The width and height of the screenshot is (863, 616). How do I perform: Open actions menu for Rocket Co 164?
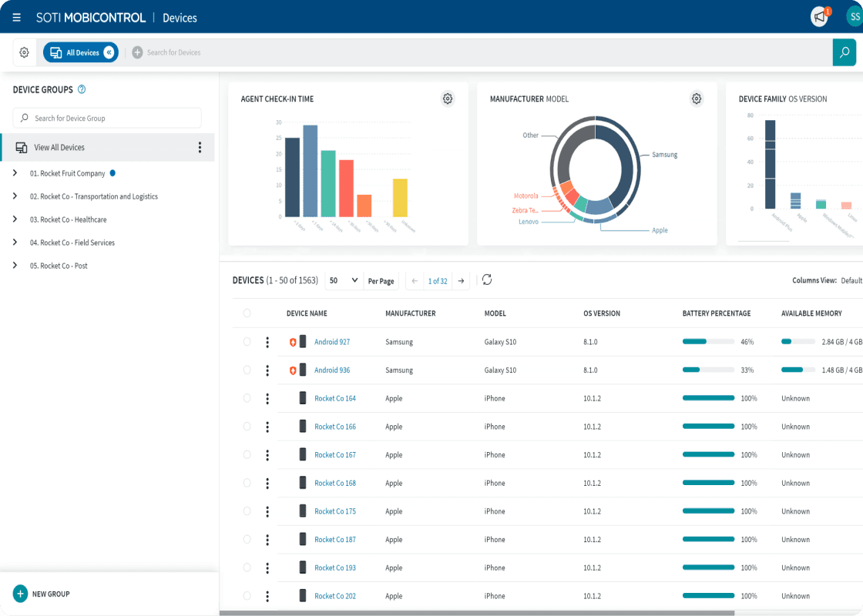(267, 399)
